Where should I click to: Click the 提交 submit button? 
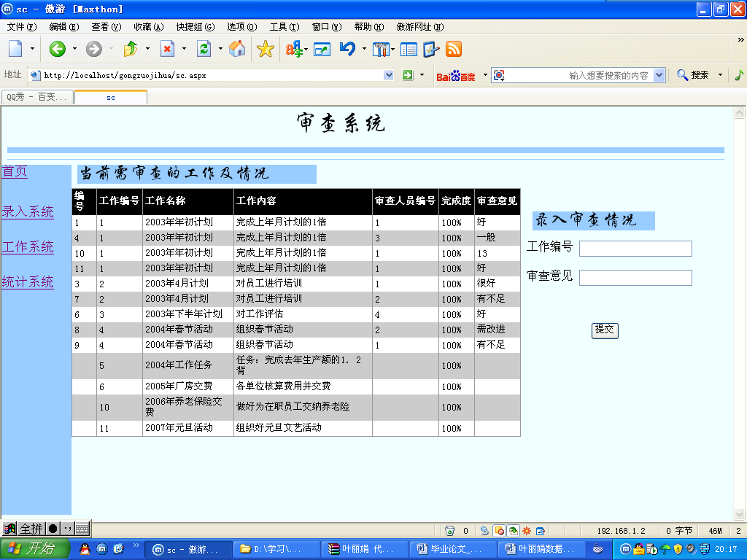[x=605, y=330]
